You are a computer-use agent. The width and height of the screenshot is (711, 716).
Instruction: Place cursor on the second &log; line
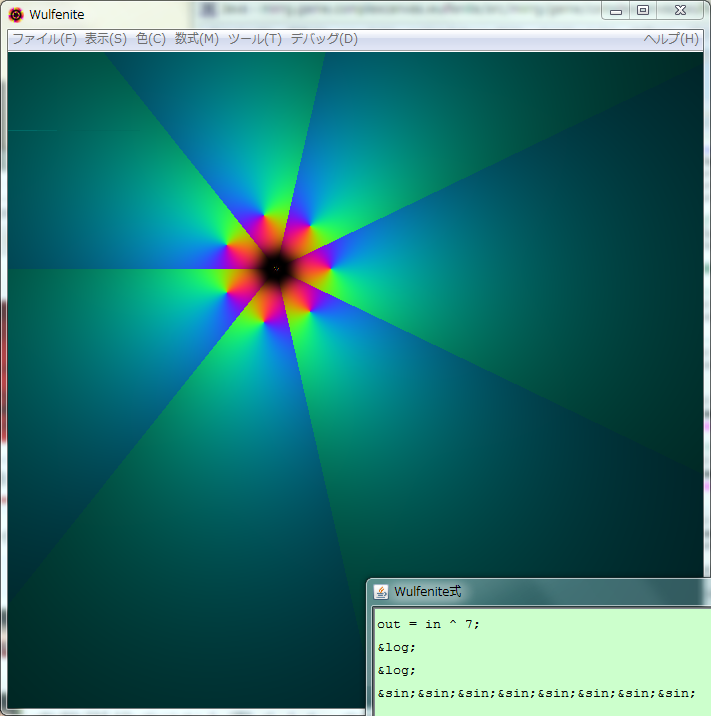[397, 670]
